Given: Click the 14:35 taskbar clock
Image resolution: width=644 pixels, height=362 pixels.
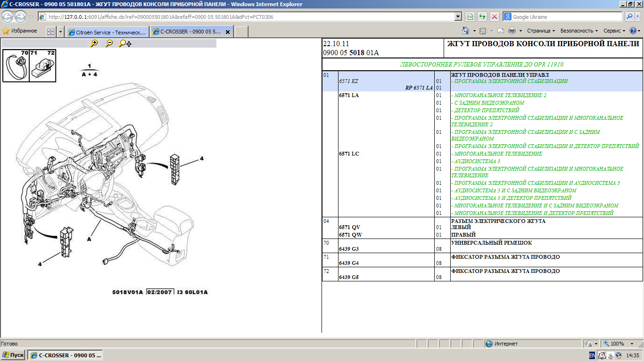Looking at the screenshot, I should coord(633,355).
